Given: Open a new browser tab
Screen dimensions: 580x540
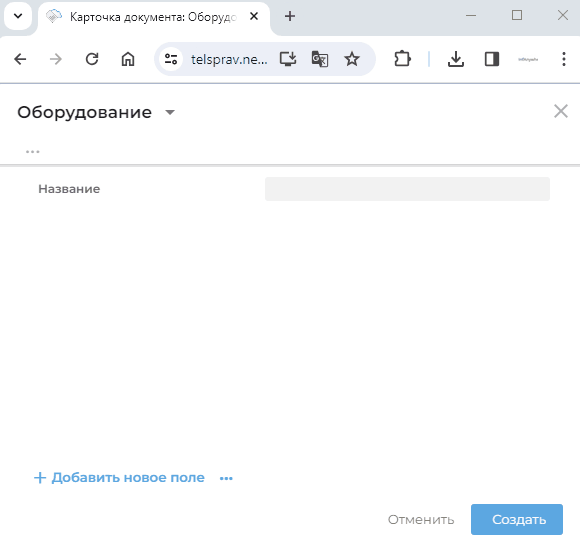Looking at the screenshot, I should [x=290, y=16].
